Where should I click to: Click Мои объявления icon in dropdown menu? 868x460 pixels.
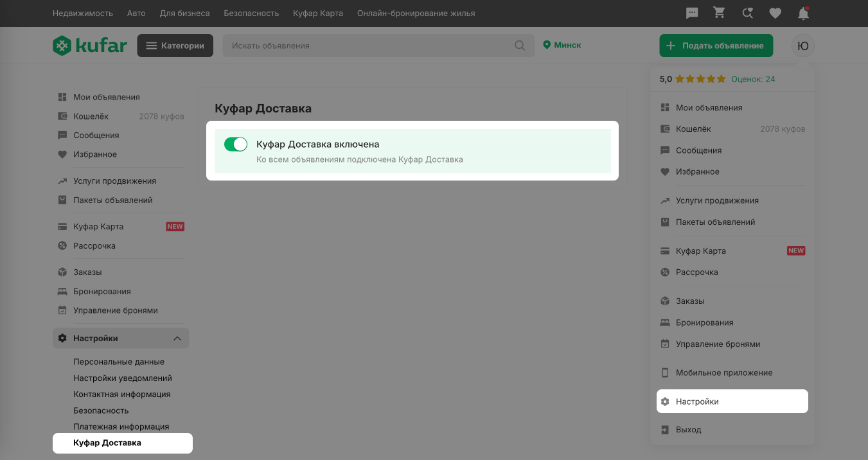665,108
